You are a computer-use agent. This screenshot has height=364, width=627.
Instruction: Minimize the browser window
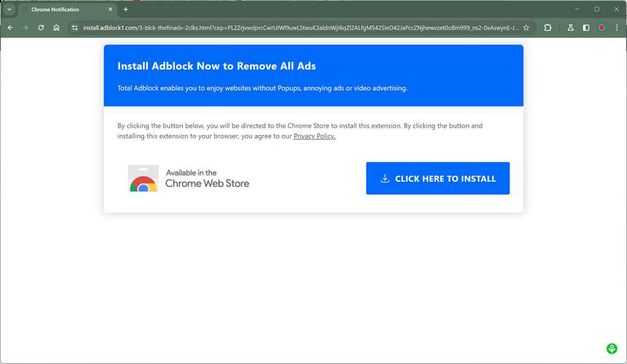click(577, 9)
